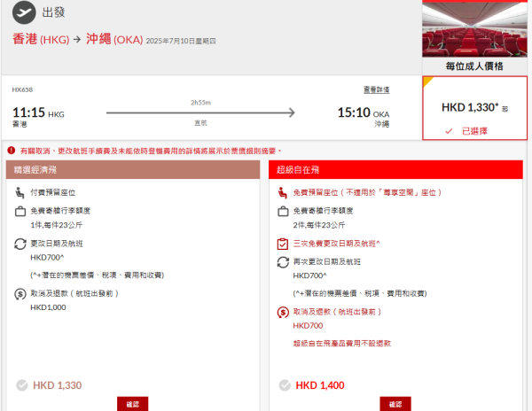The width and height of the screenshot is (532, 411).
Task: Click the 每位成人價格 label
Action: tap(474, 66)
